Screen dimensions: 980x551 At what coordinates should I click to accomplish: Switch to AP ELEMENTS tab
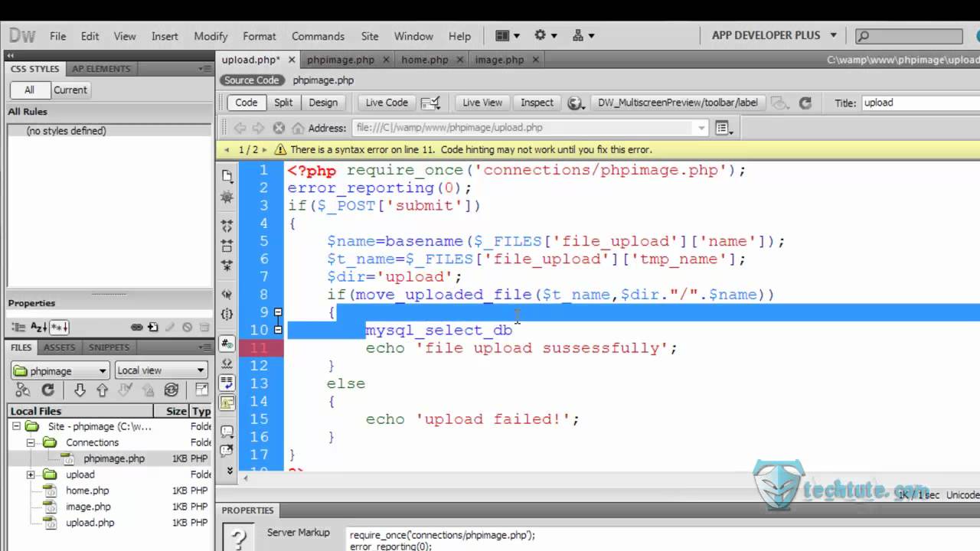click(x=101, y=69)
